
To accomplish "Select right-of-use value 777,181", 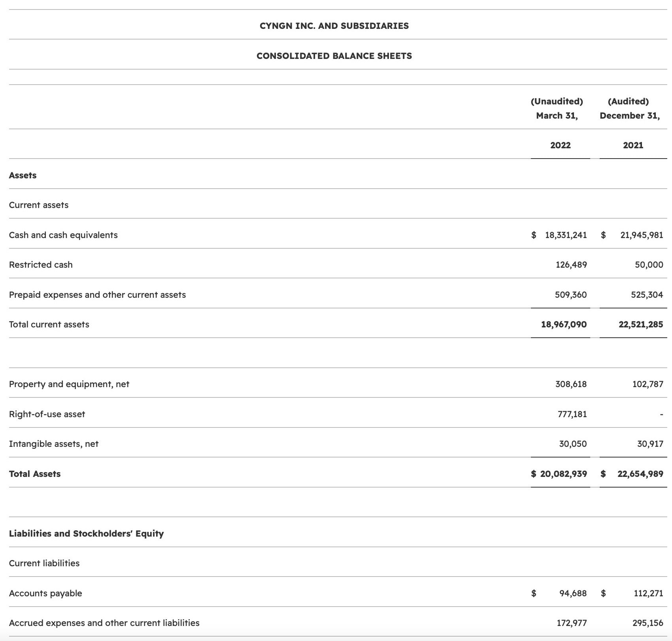I will click(572, 414).
